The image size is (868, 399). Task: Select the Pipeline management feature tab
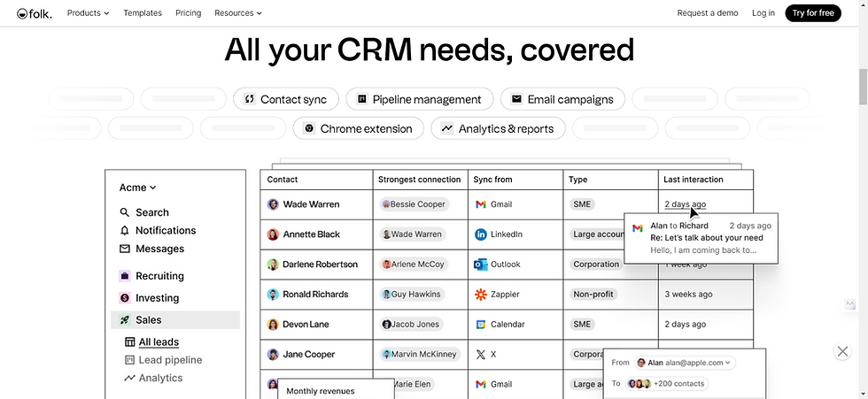click(x=420, y=99)
